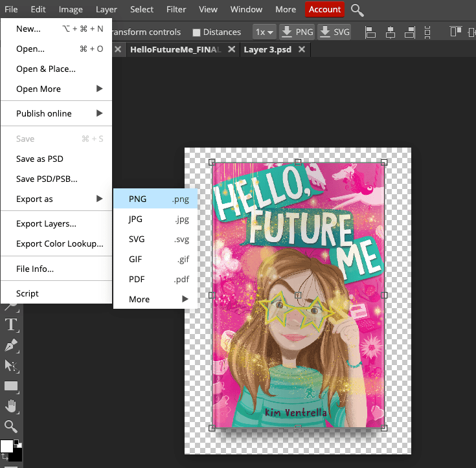The width and height of the screenshot is (476, 468).
Task: Switch to the Layer 3.psd tab
Action: pyautogui.click(x=268, y=49)
